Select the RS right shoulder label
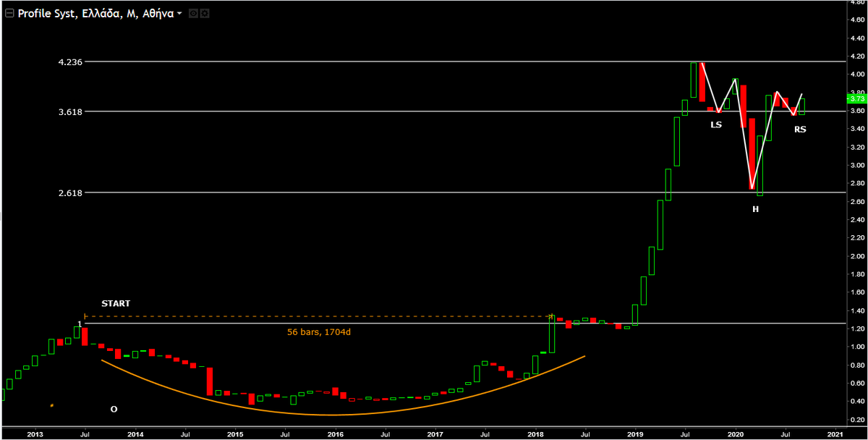 pos(800,129)
